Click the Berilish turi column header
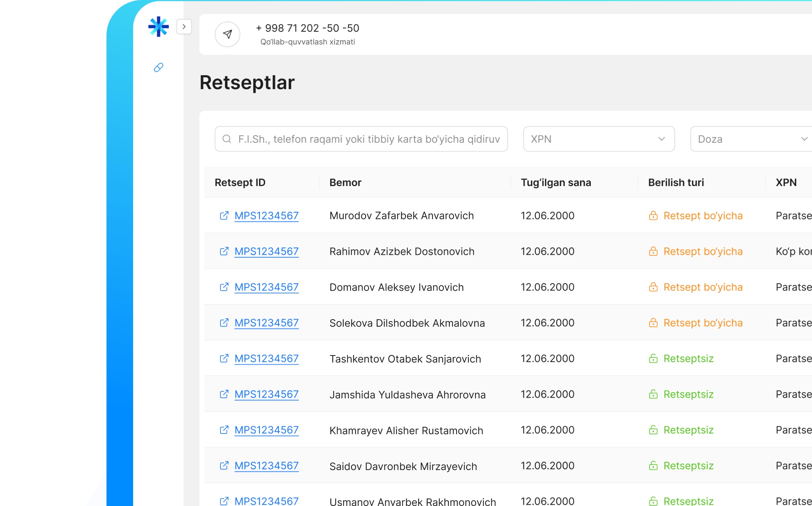 pos(676,182)
